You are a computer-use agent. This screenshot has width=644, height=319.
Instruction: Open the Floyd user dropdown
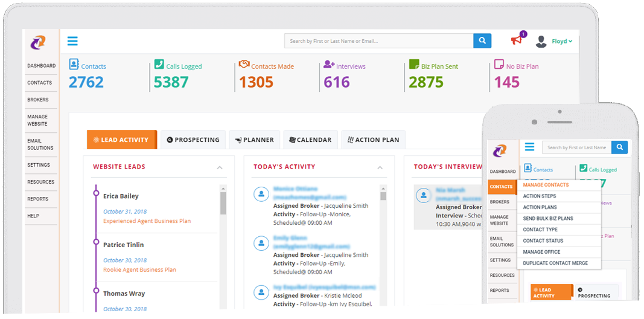pyautogui.click(x=562, y=41)
